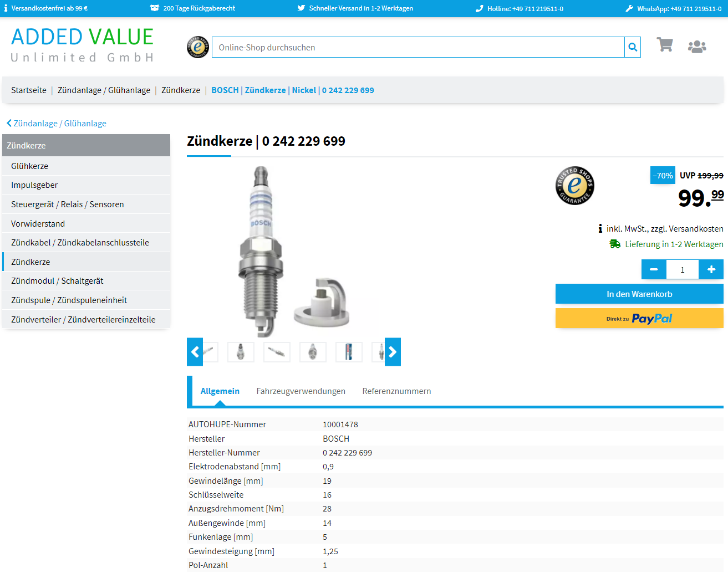Click the Schneller Versand bird icon
Viewport: 728px width, 573px height.
301,8
